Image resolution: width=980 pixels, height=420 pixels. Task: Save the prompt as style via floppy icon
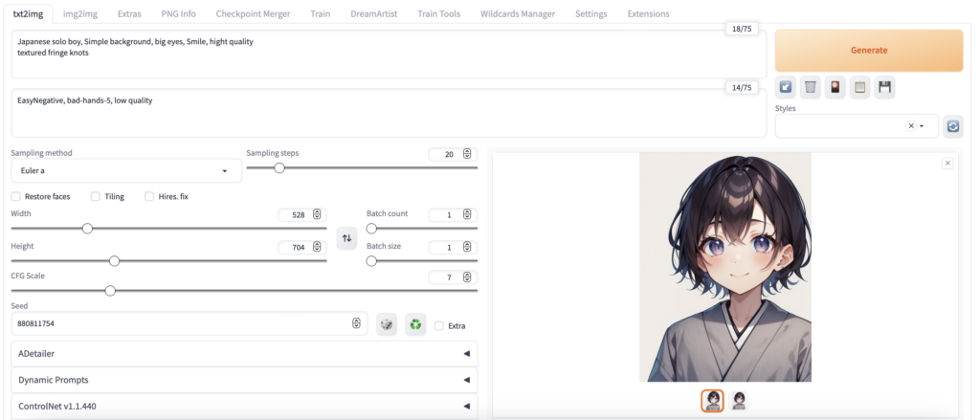pos(885,88)
